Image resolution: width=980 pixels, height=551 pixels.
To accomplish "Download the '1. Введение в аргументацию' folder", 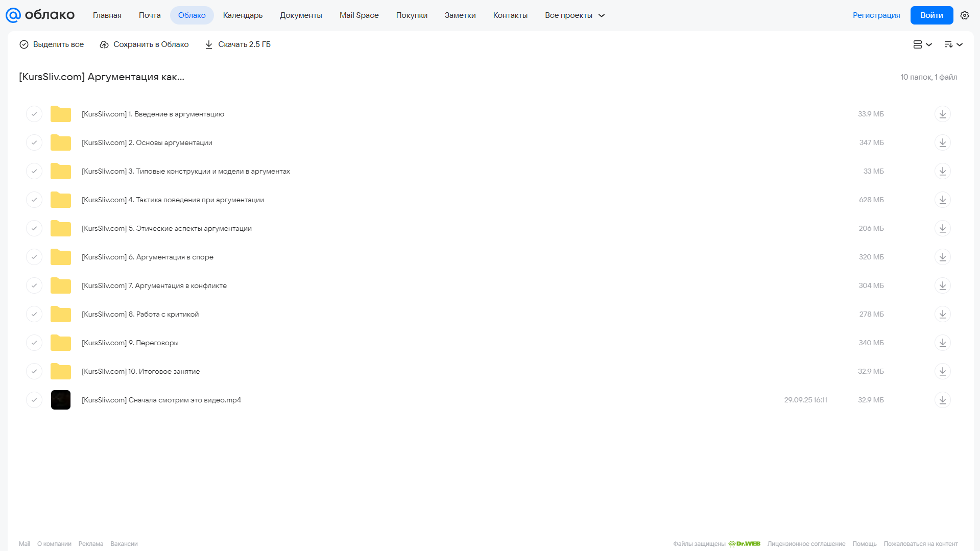I will pyautogui.click(x=942, y=114).
